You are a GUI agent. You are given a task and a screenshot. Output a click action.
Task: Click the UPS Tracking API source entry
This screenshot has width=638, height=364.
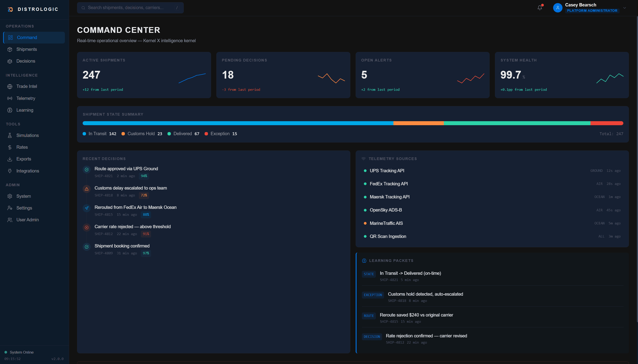point(387,170)
